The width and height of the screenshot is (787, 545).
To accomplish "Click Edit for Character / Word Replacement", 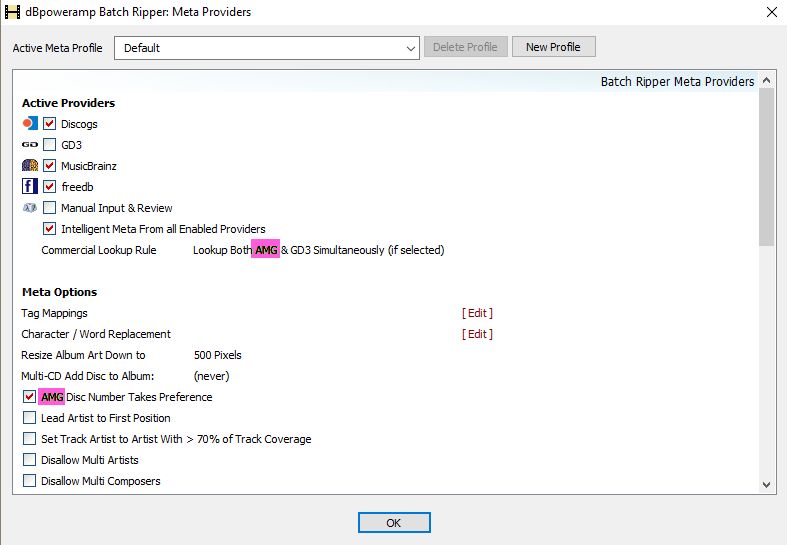I will pyautogui.click(x=477, y=334).
